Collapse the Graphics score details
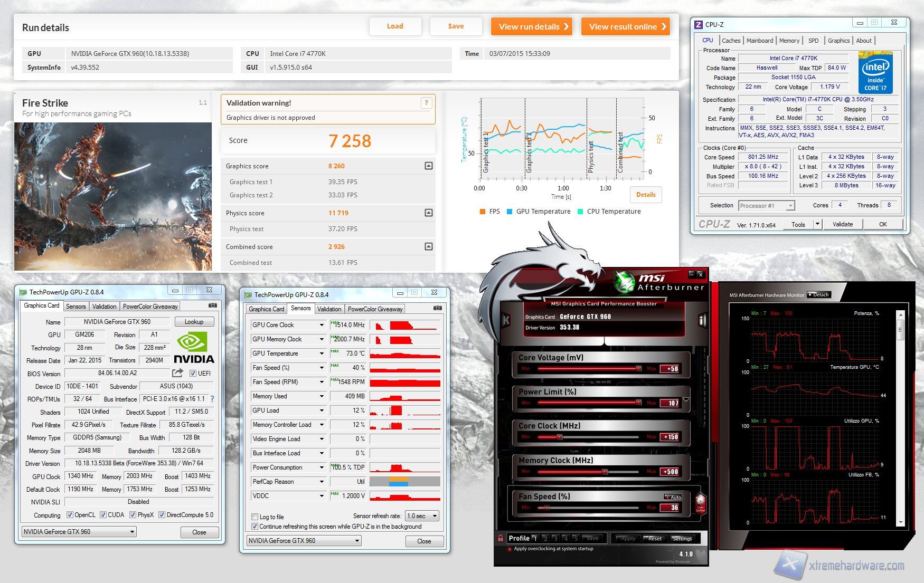Viewport: 924px width, 583px height. pyautogui.click(x=428, y=166)
